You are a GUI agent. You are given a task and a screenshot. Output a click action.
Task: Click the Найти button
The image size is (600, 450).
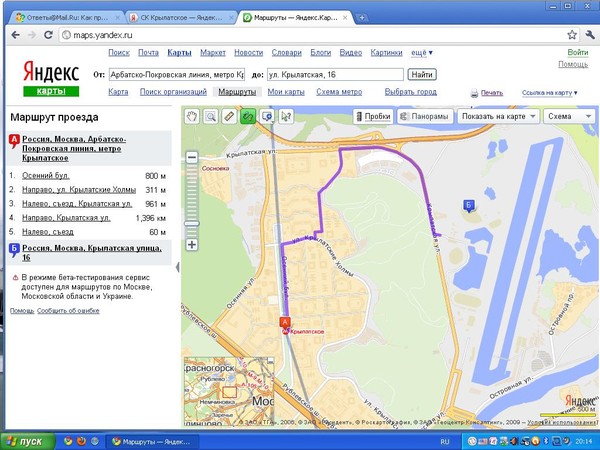[422, 75]
